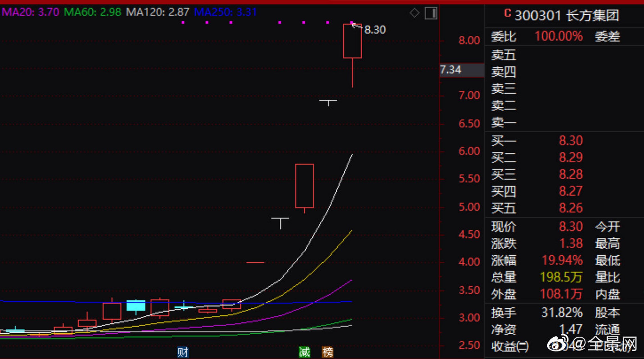Click the Weibo logo watermark
The height and width of the screenshot is (359, 644).
point(556,344)
